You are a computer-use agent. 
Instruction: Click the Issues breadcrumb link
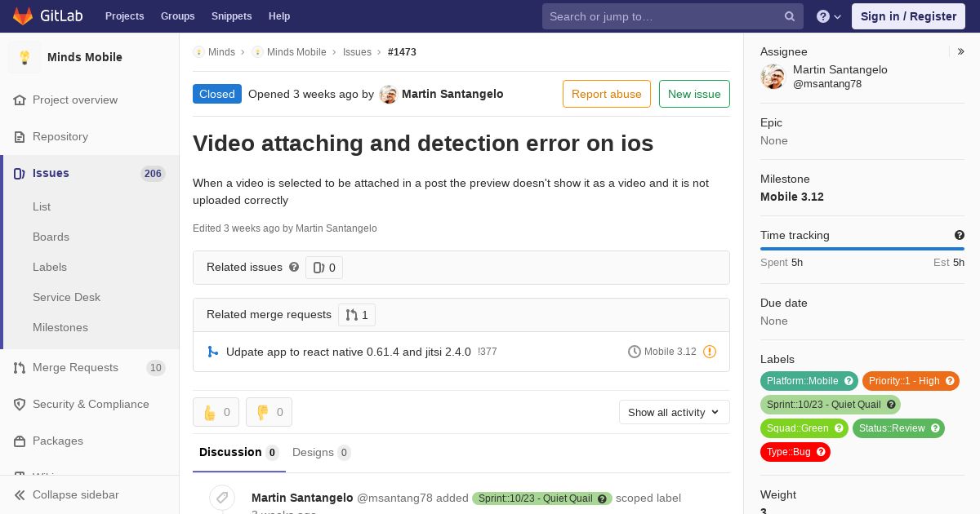pyautogui.click(x=357, y=52)
